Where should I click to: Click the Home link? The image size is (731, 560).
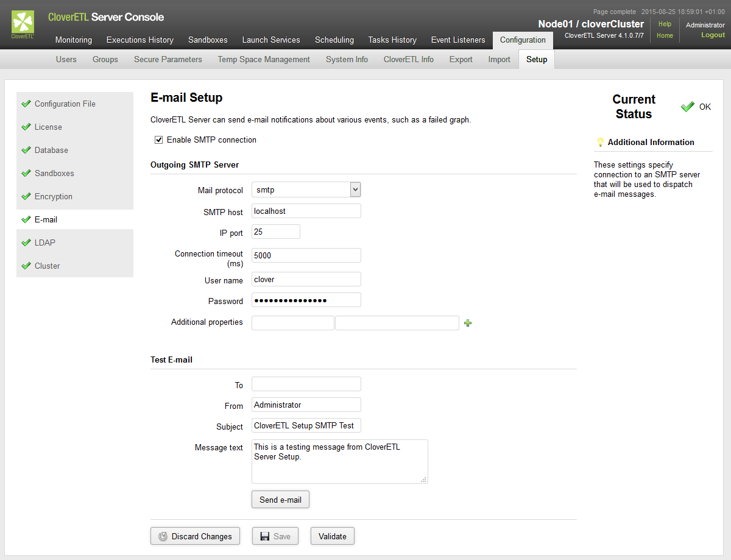coord(665,35)
